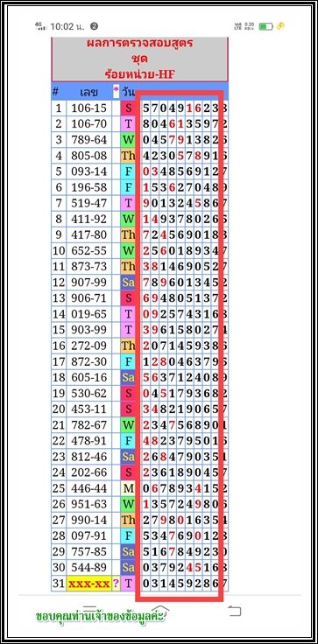Screen dimensions: 318x644
Task: Select number cell 196-58
Action: 88,187
